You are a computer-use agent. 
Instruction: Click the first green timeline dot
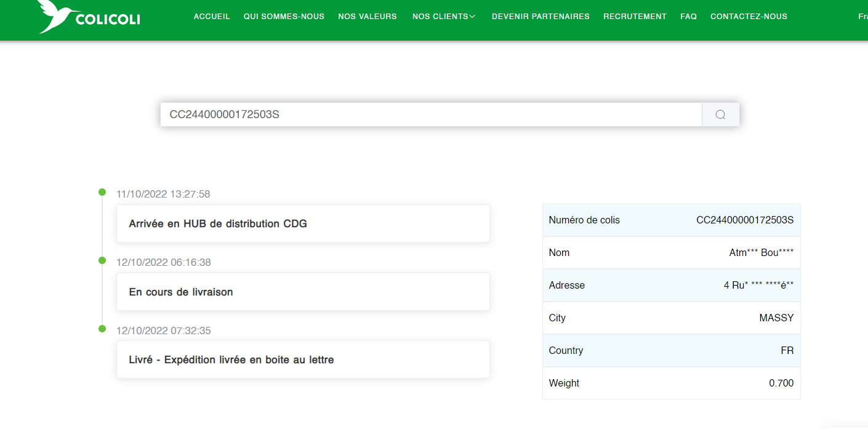pos(102,193)
